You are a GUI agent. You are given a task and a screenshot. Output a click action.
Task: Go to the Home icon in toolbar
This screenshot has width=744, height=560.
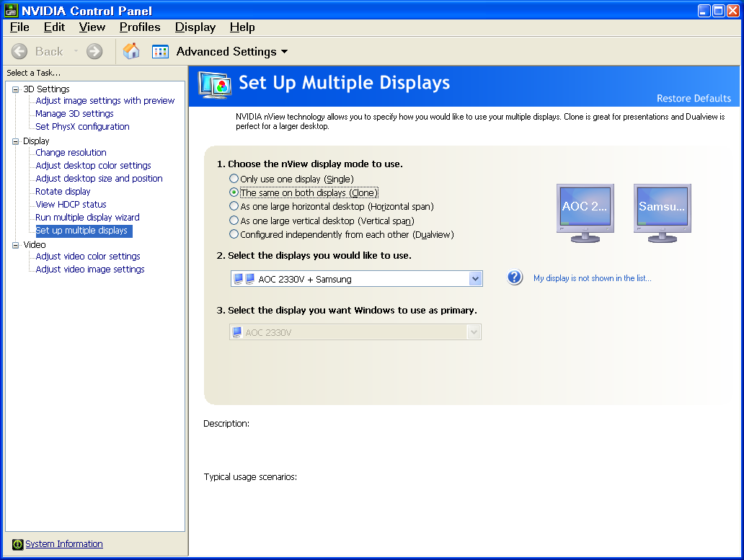[131, 50]
